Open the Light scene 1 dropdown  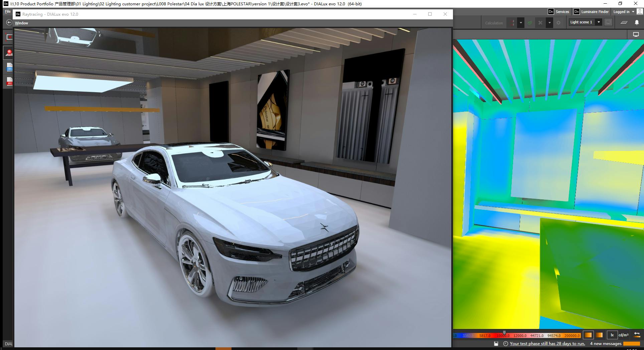pyautogui.click(x=585, y=22)
